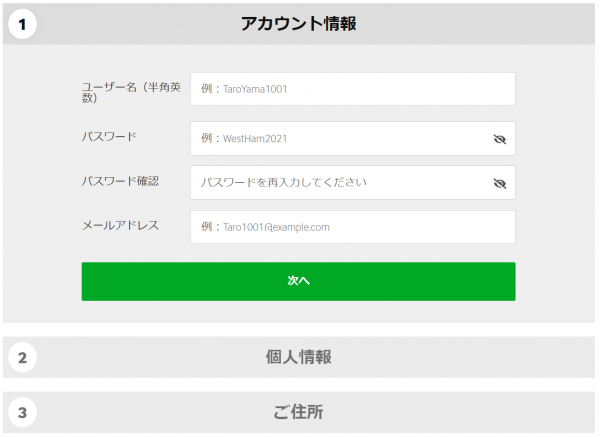Toggle password visibility eye icon
Viewport: 600px width, 437px height.
499,139
